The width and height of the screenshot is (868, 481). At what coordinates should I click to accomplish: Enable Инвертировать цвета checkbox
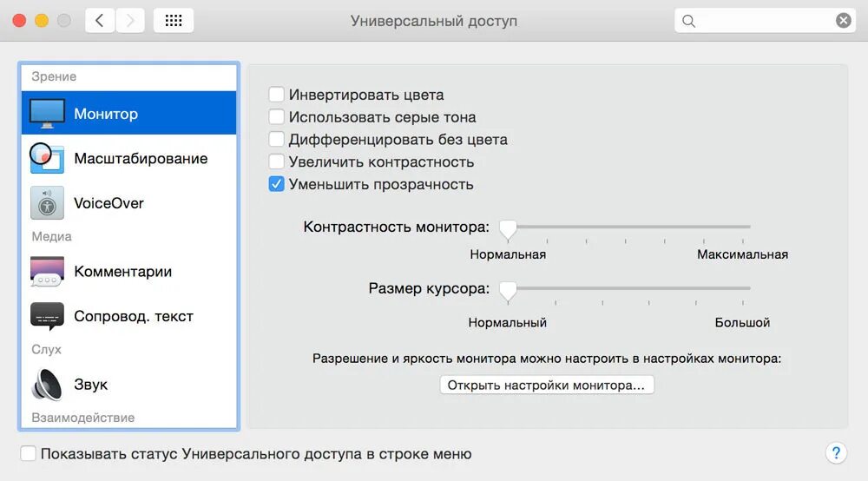coord(276,95)
